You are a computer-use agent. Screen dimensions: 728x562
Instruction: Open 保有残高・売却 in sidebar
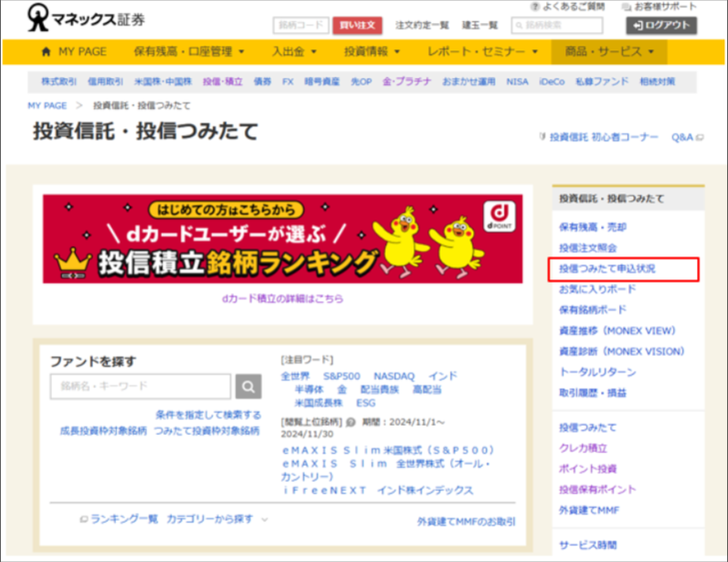point(593,227)
